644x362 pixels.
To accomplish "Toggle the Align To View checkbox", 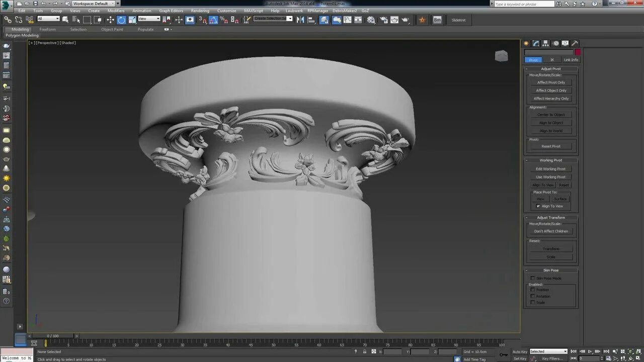I will [x=538, y=206].
